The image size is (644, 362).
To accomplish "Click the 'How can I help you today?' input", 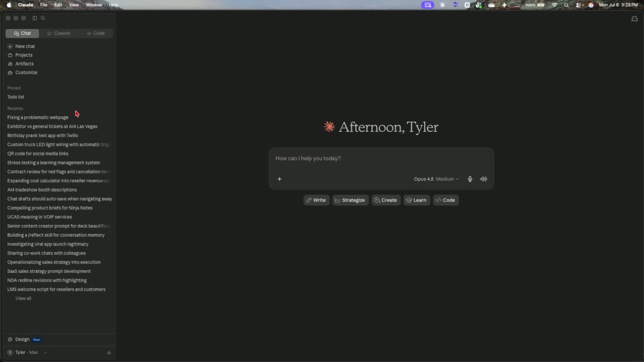I will coord(381,158).
